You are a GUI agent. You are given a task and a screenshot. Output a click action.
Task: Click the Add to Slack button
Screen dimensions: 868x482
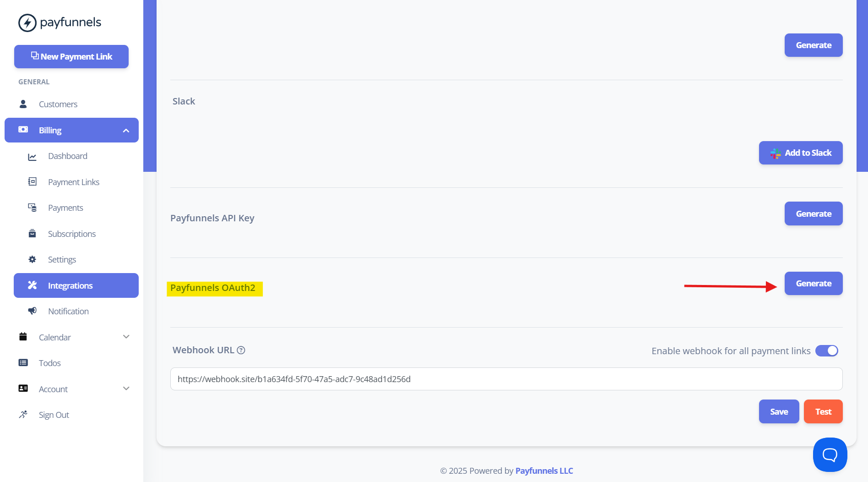(801, 153)
